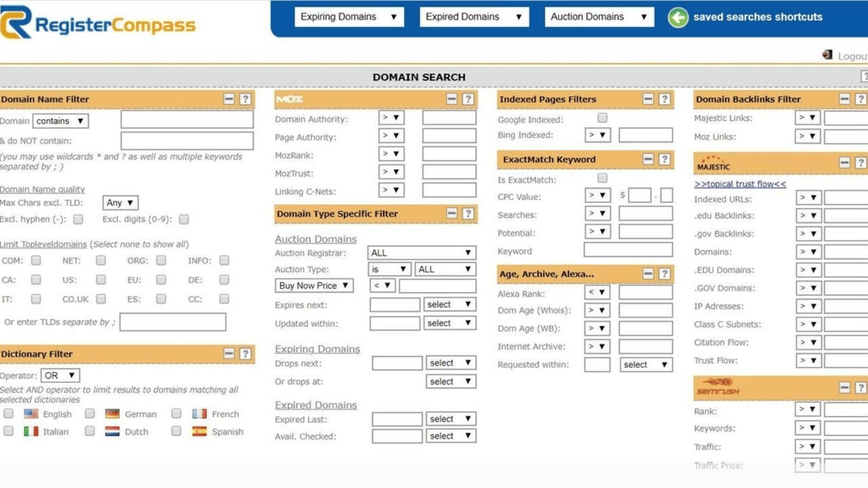The height and width of the screenshot is (488, 868).
Task: Click the Expired Domains section heading link
Action: point(316,405)
